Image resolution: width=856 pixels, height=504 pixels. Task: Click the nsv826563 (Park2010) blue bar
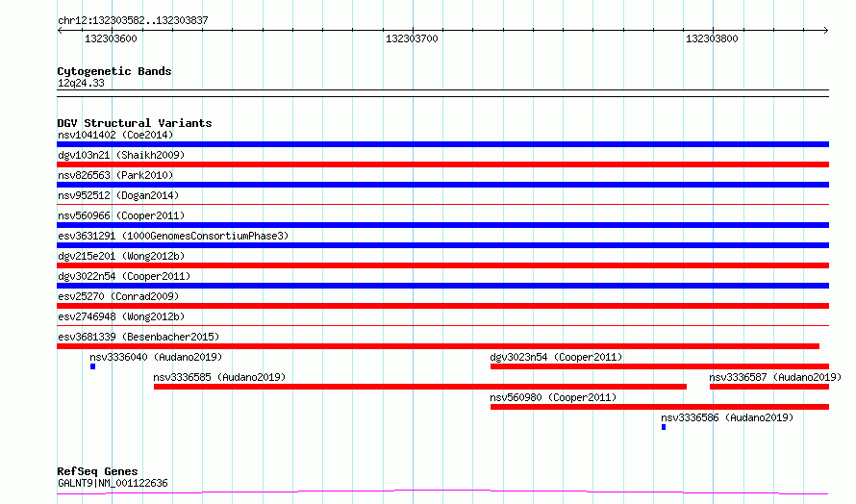442,185
